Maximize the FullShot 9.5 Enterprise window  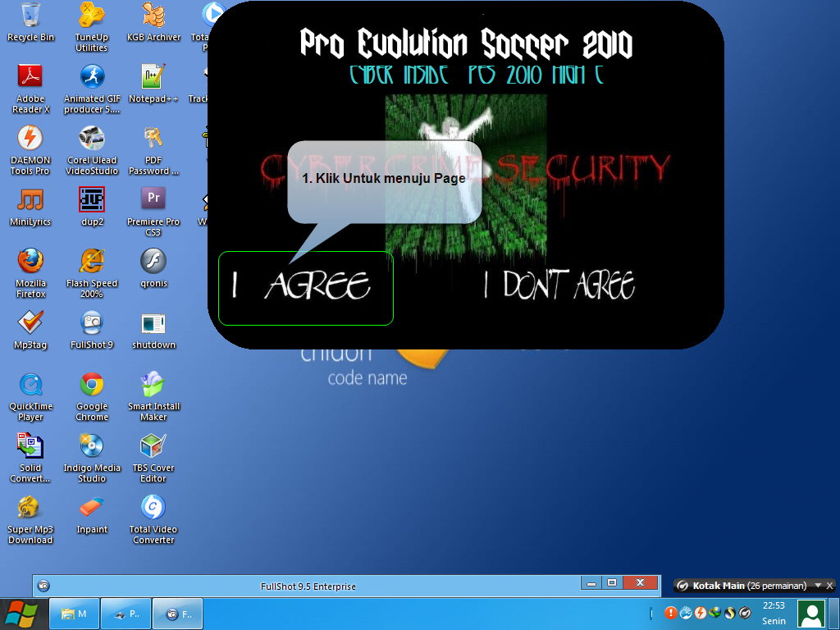pos(611,583)
